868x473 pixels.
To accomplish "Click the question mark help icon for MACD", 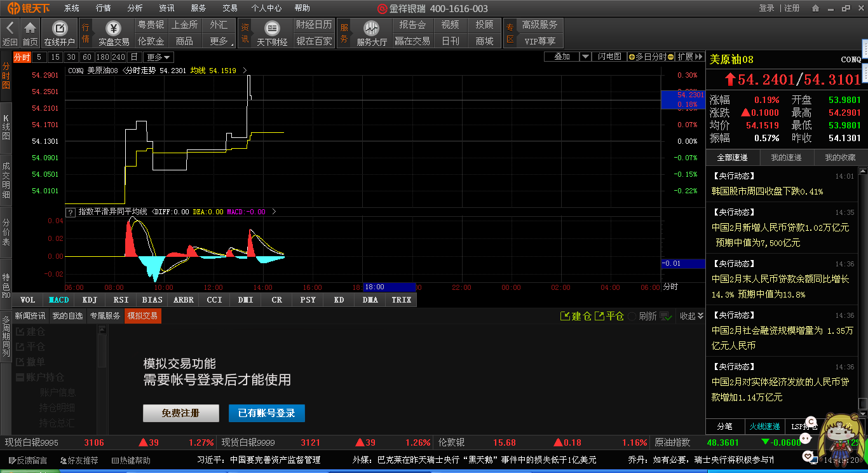I will [71, 212].
